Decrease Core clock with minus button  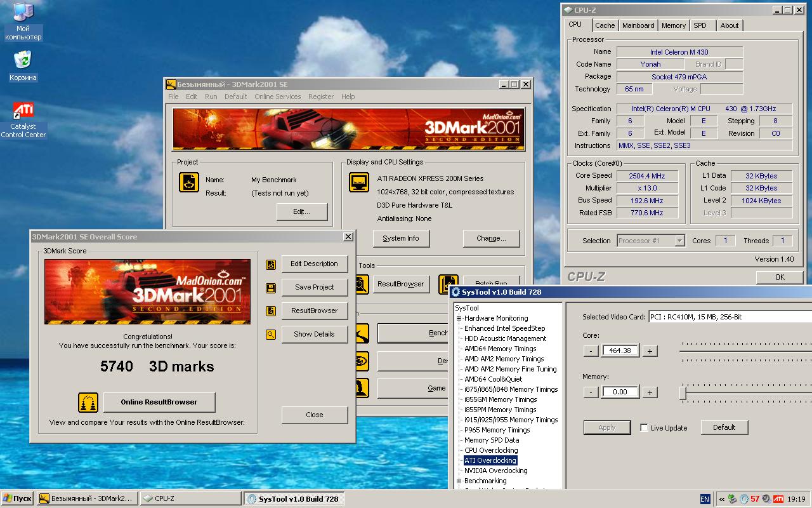coord(591,351)
